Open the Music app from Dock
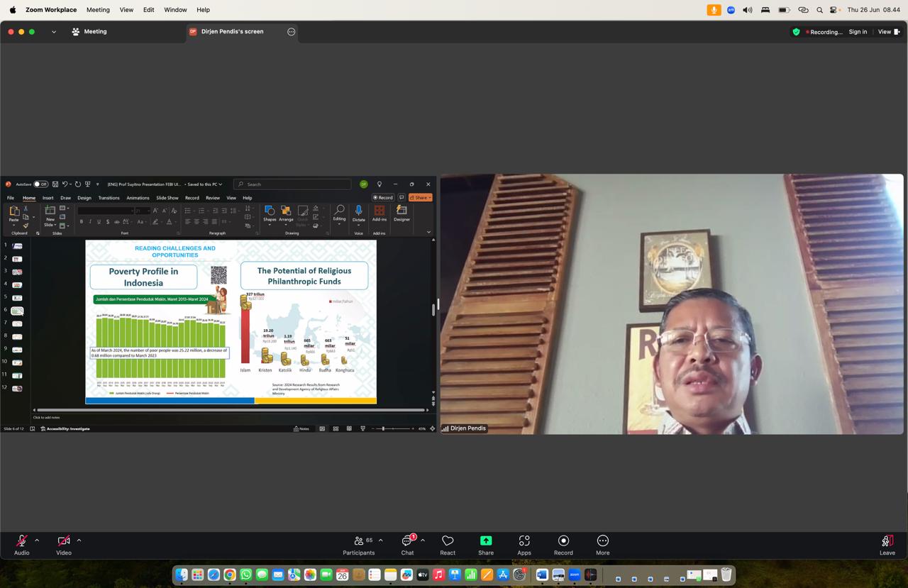 click(x=438, y=575)
